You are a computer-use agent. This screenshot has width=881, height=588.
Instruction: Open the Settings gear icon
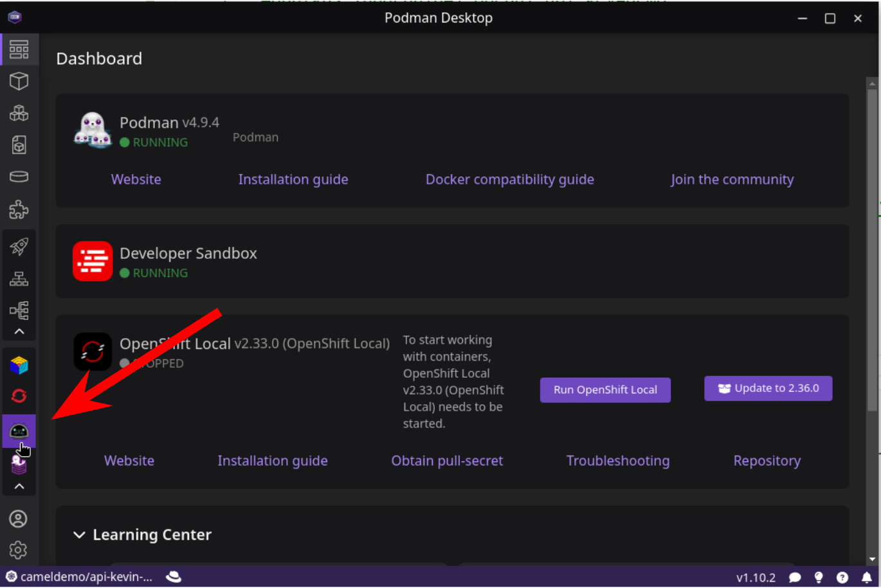click(x=19, y=550)
